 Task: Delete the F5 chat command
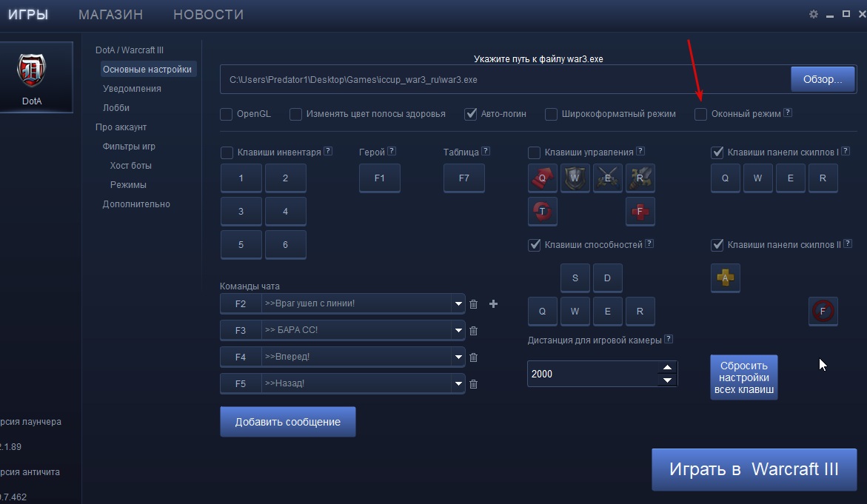473,383
